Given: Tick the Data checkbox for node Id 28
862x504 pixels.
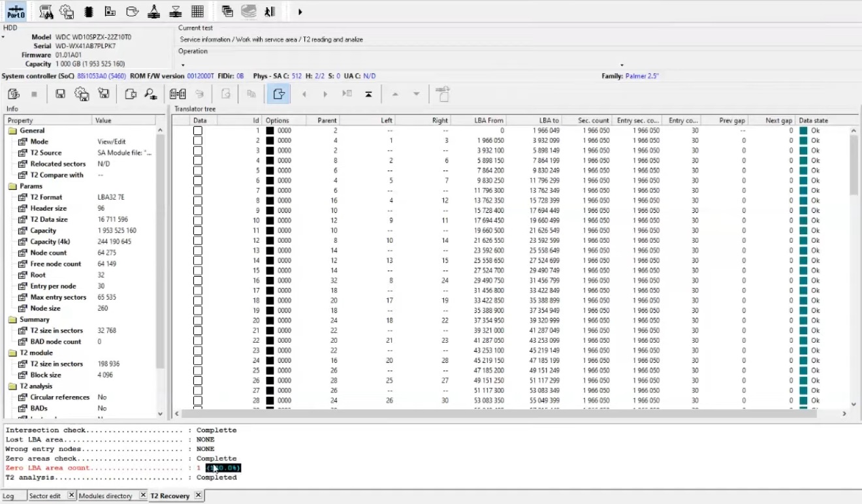Looking at the screenshot, I should [x=197, y=401].
